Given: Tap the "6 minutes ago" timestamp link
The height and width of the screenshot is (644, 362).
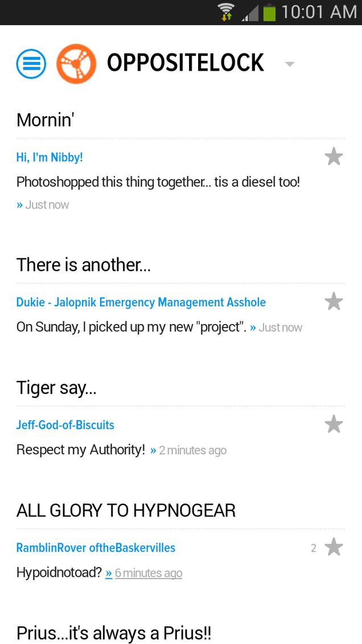Looking at the screenshot, I should 148,573.
